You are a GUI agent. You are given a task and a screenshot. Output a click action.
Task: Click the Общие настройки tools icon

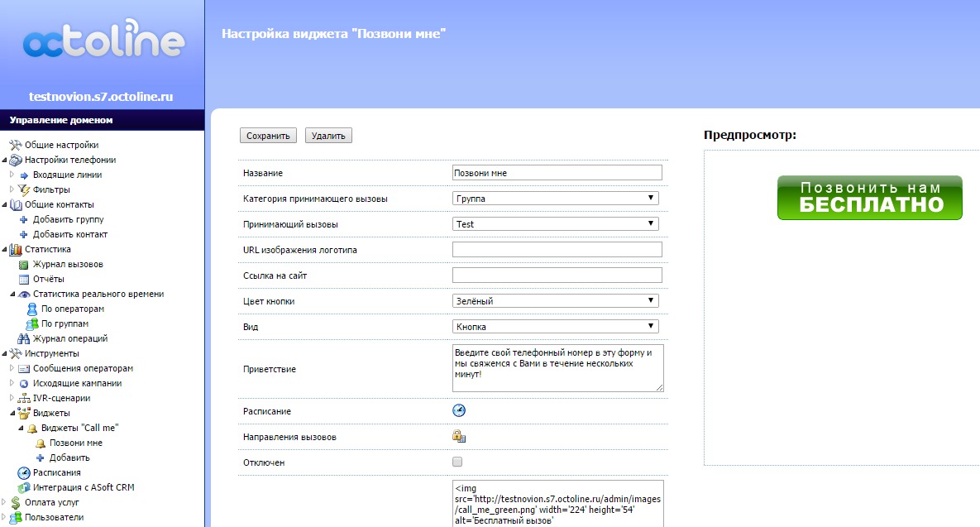pyautogui.click(x=16, y=145)
